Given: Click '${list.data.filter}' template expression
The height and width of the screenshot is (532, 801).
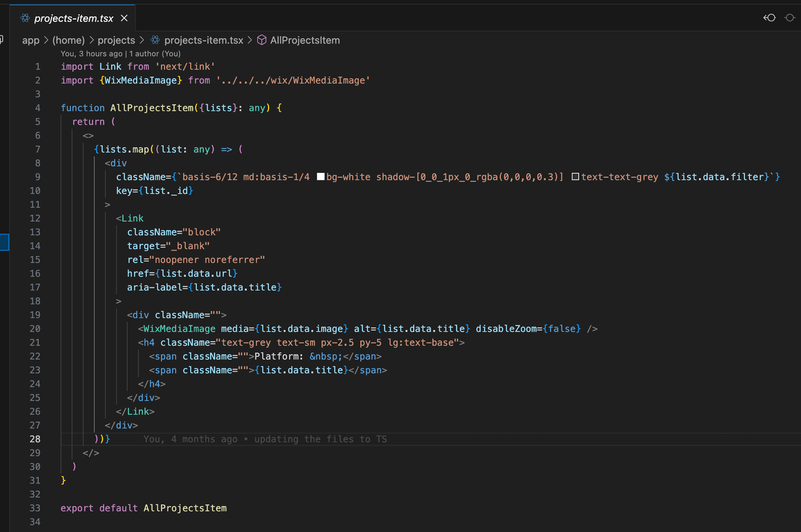Looking at the screenshot, I should 717,177.
